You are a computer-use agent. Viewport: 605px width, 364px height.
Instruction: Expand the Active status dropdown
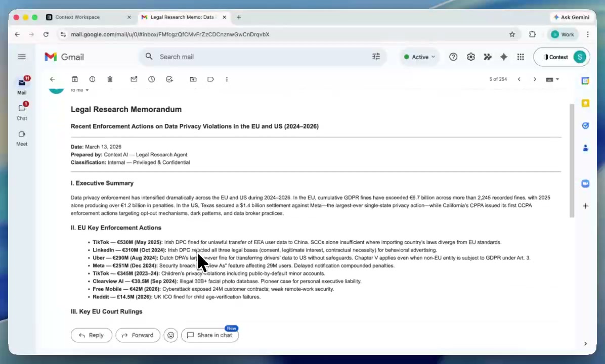[x=419, y=57]
